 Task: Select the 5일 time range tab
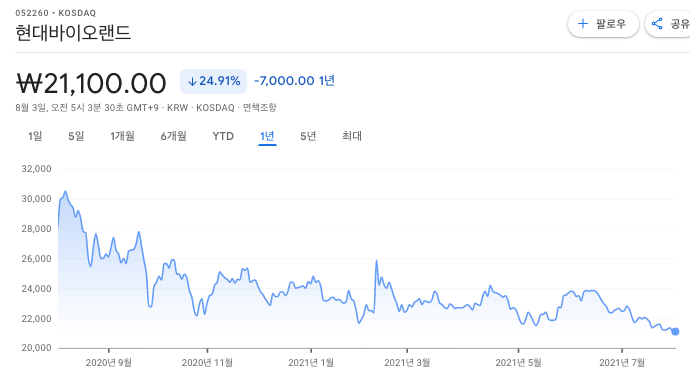click(x=76, y=136)
